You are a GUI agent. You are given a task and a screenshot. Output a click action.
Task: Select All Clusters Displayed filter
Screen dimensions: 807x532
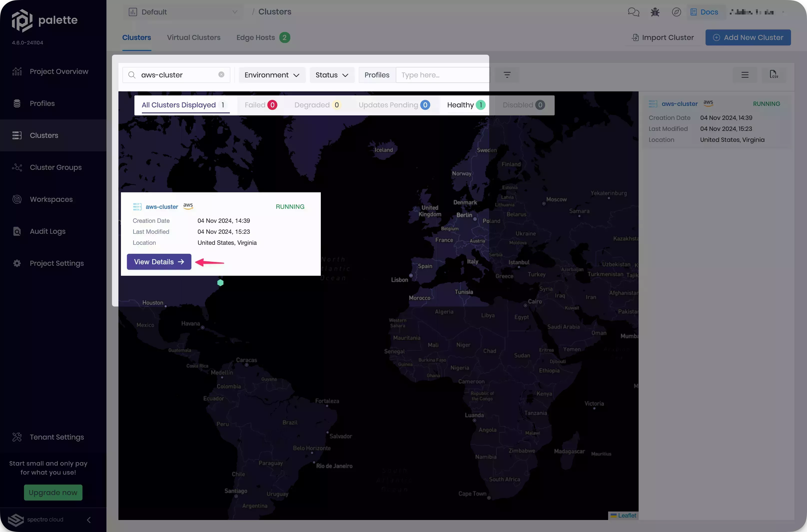[x=186, y=105]
